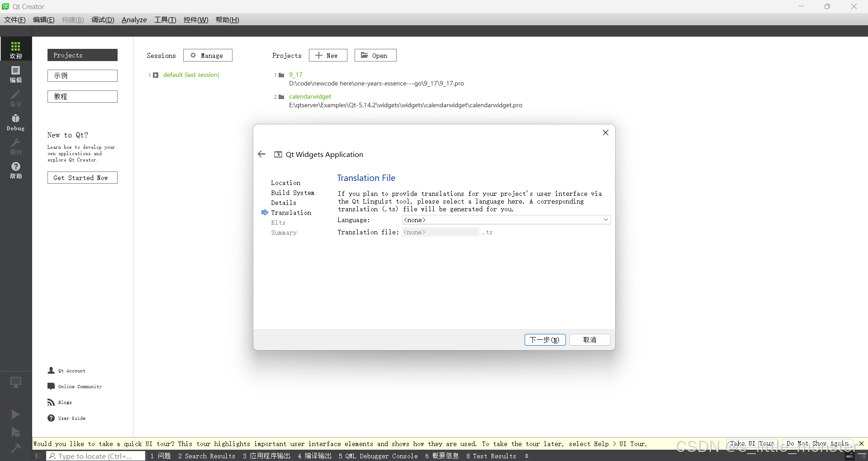Click the Start Debugging run icon
The image size is (868, 461).
[15, 432]
